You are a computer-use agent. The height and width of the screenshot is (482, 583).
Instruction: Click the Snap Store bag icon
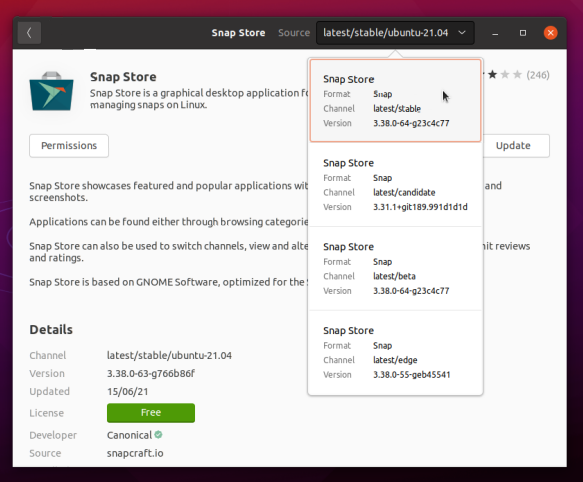(52, 91)
